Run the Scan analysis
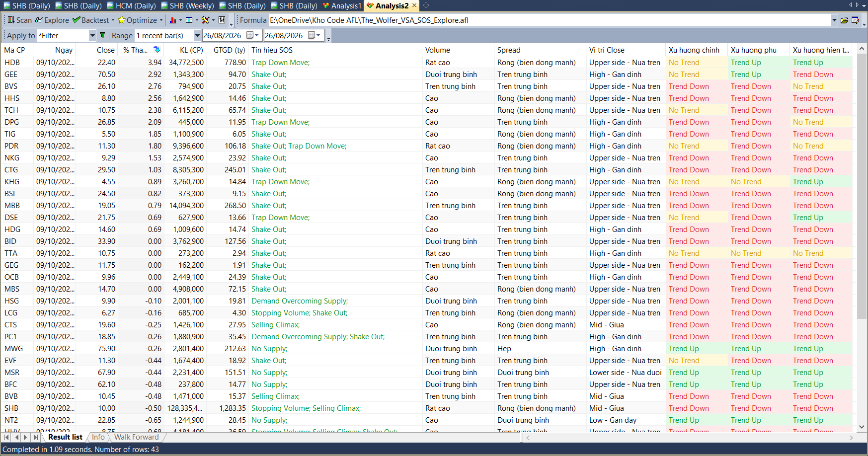This screenshot has height=456, width=868. pyautogui.click(x=20, y=20)
